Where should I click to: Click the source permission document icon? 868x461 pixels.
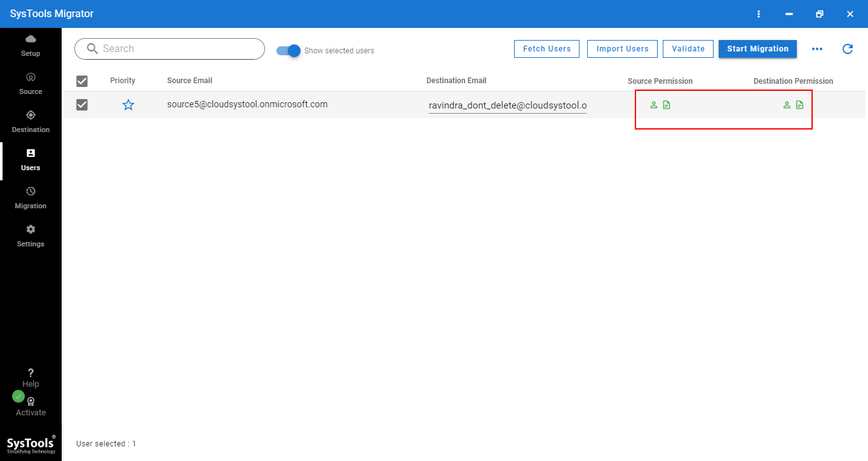[x=667, y=105]
